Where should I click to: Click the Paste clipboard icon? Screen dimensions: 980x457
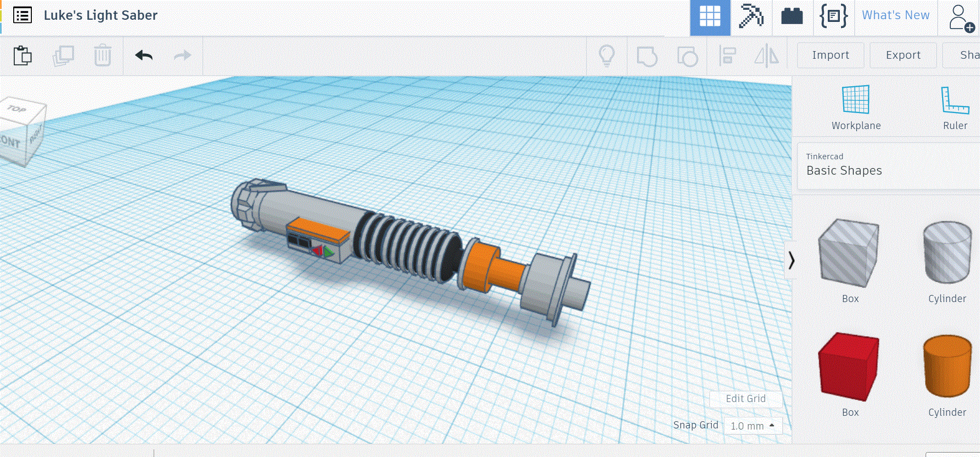coord(23,55)
